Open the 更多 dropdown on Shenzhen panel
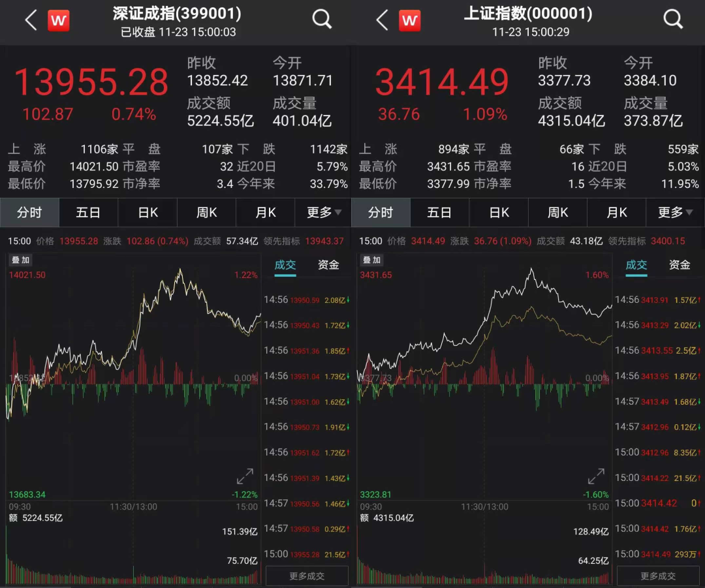705x588 pixels. tap(322, 213)
